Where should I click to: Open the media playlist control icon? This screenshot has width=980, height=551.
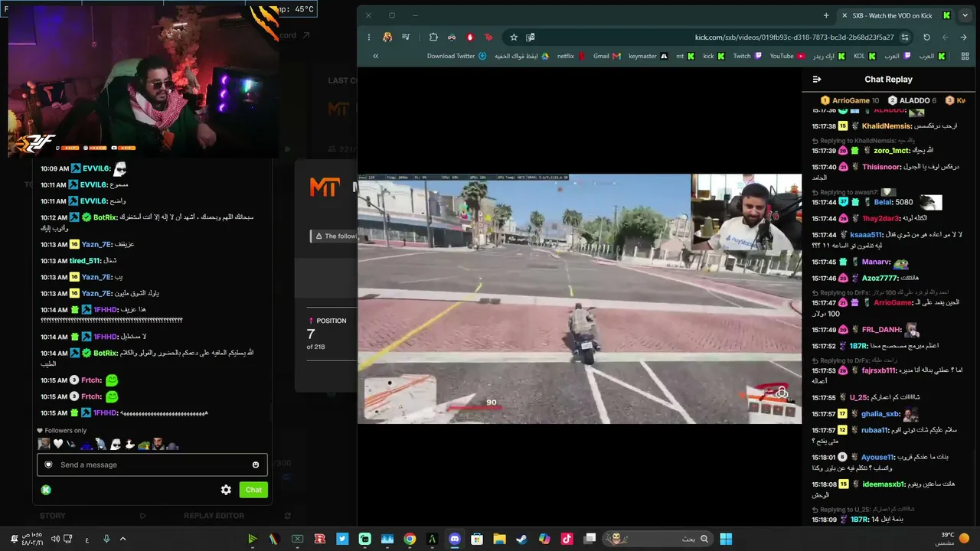pos(406,37)
